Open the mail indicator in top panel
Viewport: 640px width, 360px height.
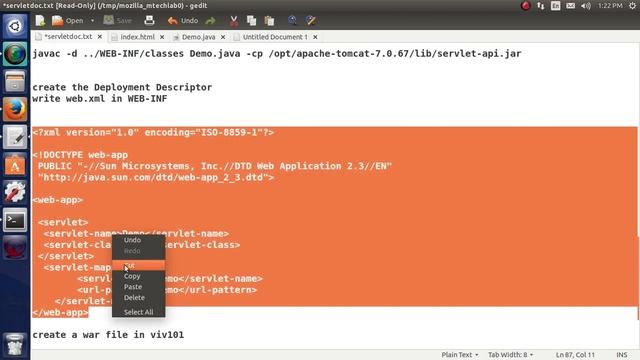tap(571, 6)
